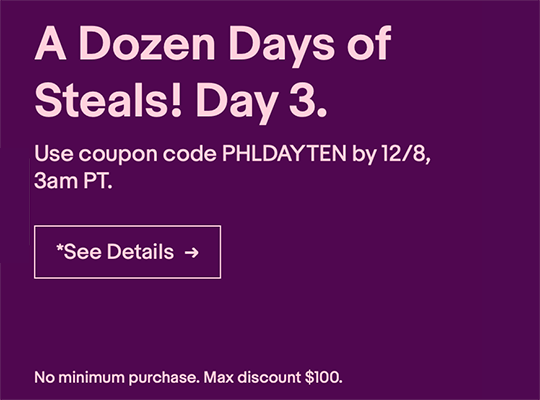Click the '3am PT.' deadline text
540x400 pixels.
(73, 180)
